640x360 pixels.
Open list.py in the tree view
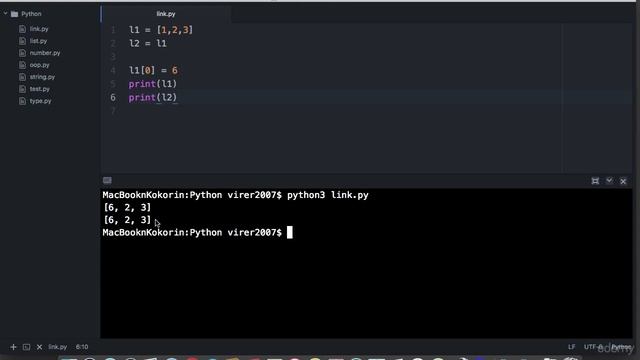38,41
